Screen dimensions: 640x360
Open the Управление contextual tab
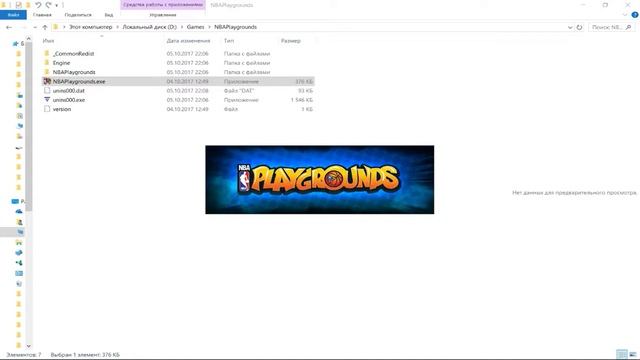tap(163, 15)
